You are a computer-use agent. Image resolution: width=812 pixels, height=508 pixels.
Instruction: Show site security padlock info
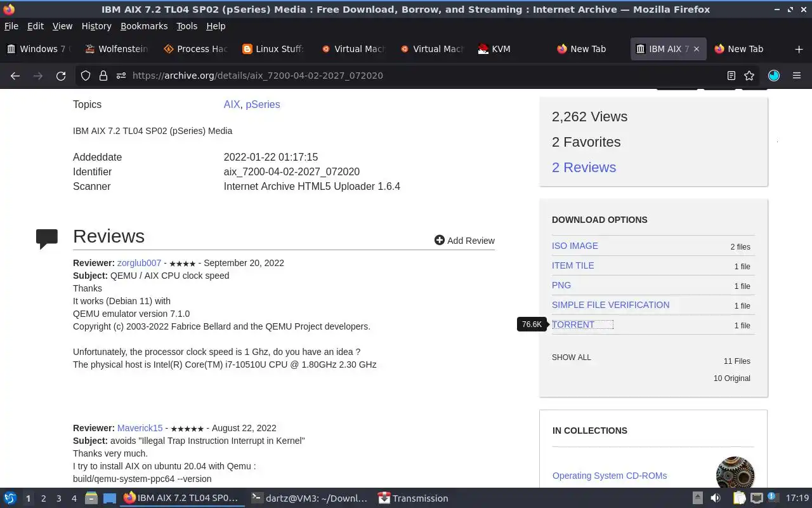click(103, 76)
